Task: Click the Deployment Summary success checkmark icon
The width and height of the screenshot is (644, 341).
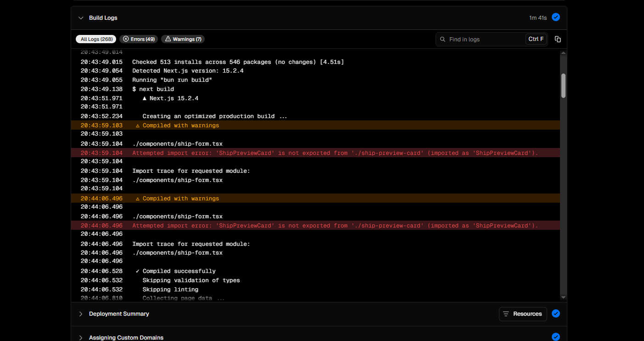Action: click(556, 314)
